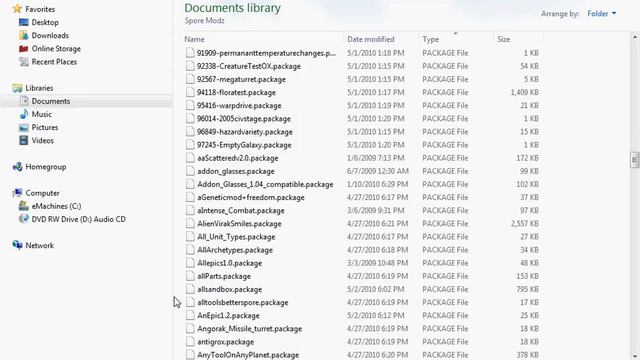Open the Videos library icon
This screenshot has height=360, width=640.
[x=24, y=140]
